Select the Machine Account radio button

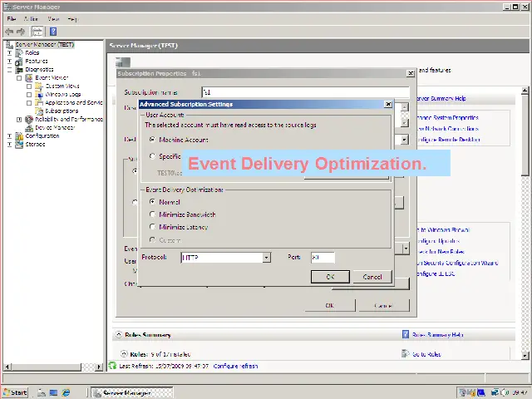152,140
